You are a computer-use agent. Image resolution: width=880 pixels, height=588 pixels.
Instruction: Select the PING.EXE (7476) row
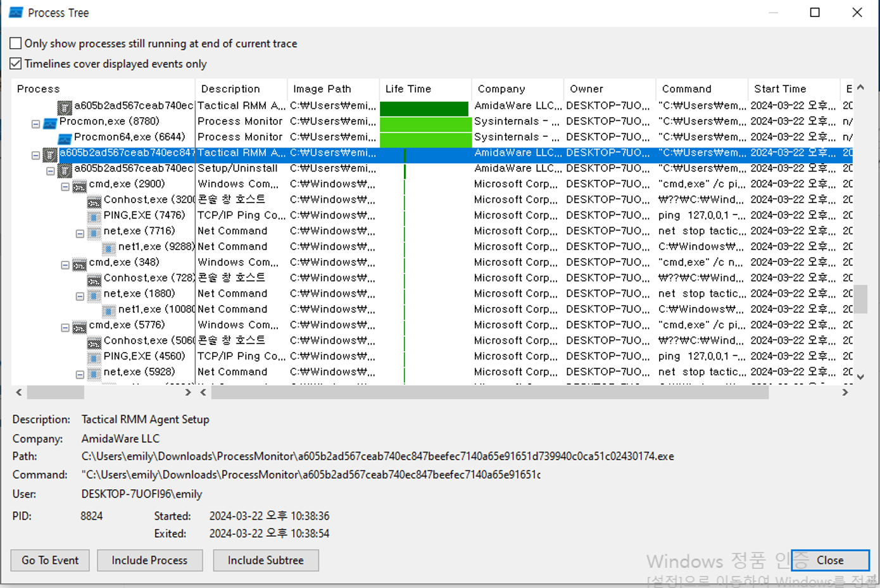[432, 215]
